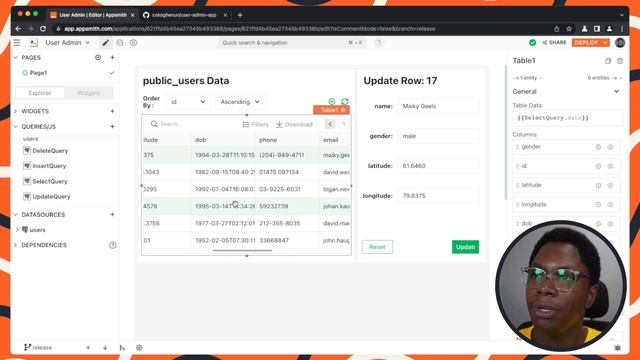The image size is (640, 360).
Task: Open the SelectQuery query
Action: coord(50,181)
